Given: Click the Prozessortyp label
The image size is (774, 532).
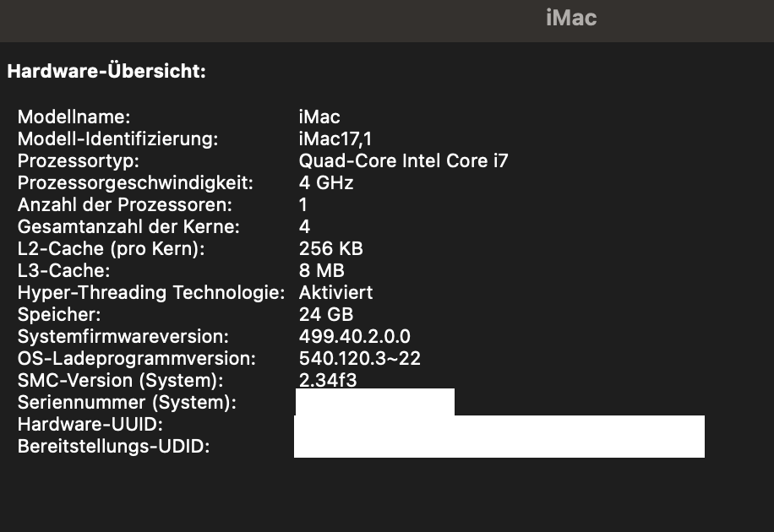Looking at the screenshot, I should pyautogui.click(x=79, y=160).
